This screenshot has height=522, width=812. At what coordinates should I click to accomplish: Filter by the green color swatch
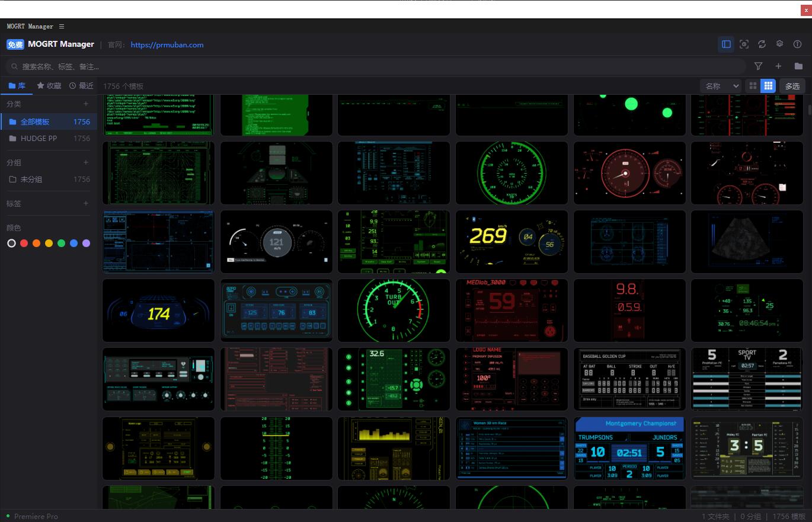(61, 243)
